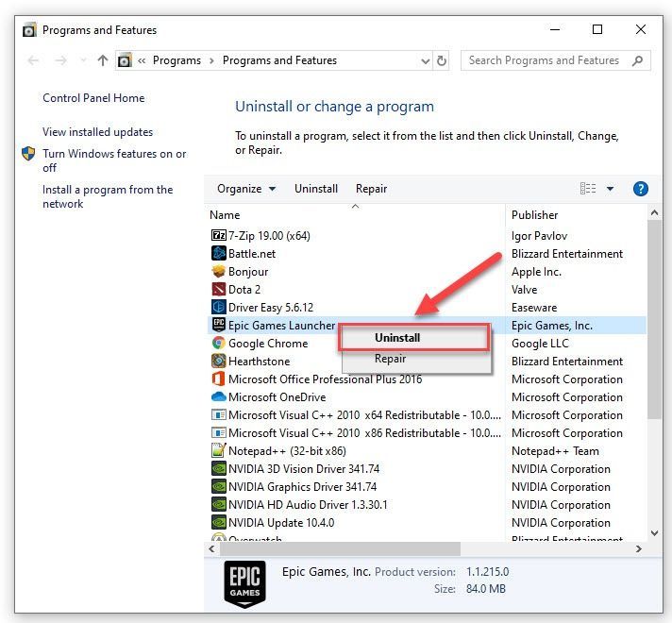Click the NVIDIA HD Audio Driver icon
The width and height of the screenshot is (672, 623).
coord(219,504)
